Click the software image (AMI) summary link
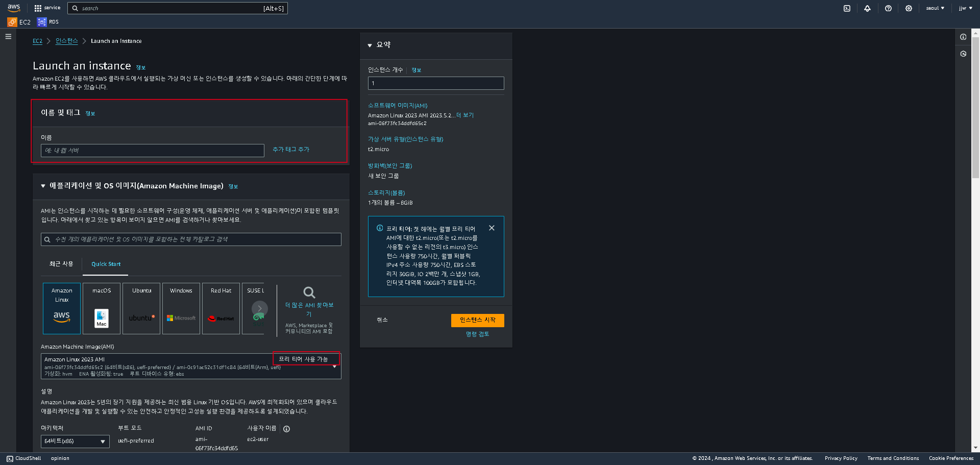The height and width of the screenshot is (465, 980). pos(398,106)
